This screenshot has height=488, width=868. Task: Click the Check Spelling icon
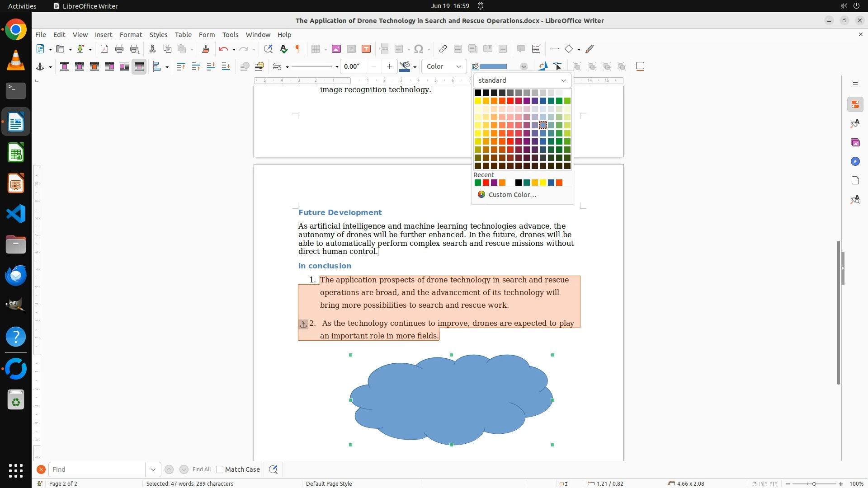(283, 49)
